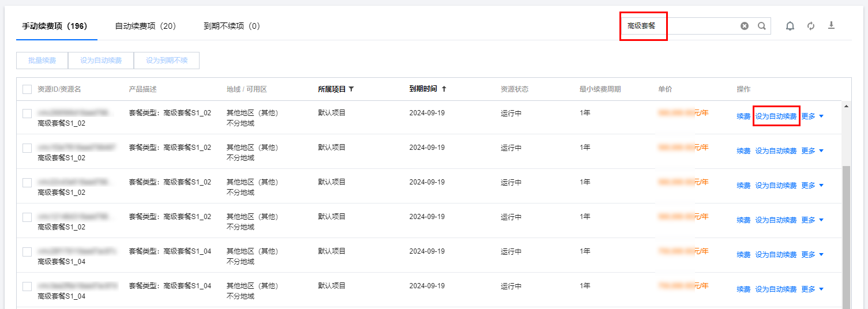Open 更多 menu in third row
Viewport: 868px width, 309px height.
812,186
